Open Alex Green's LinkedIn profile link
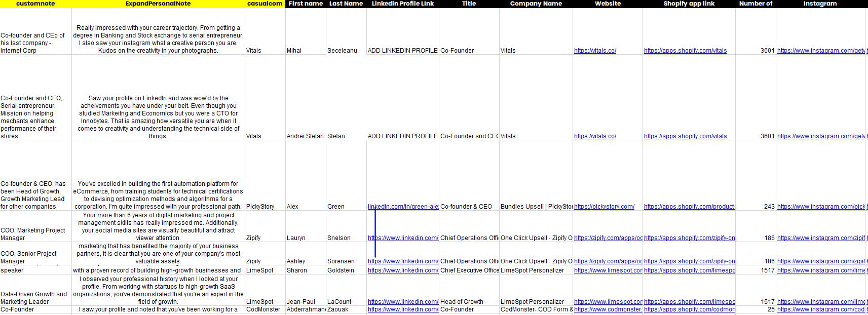868x315 pixels. click(x=403, y=207)
